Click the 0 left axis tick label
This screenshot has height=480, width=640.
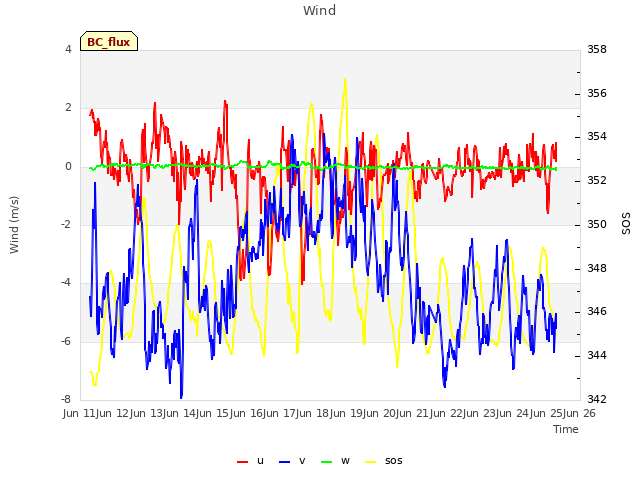click(x=68, y=166)
